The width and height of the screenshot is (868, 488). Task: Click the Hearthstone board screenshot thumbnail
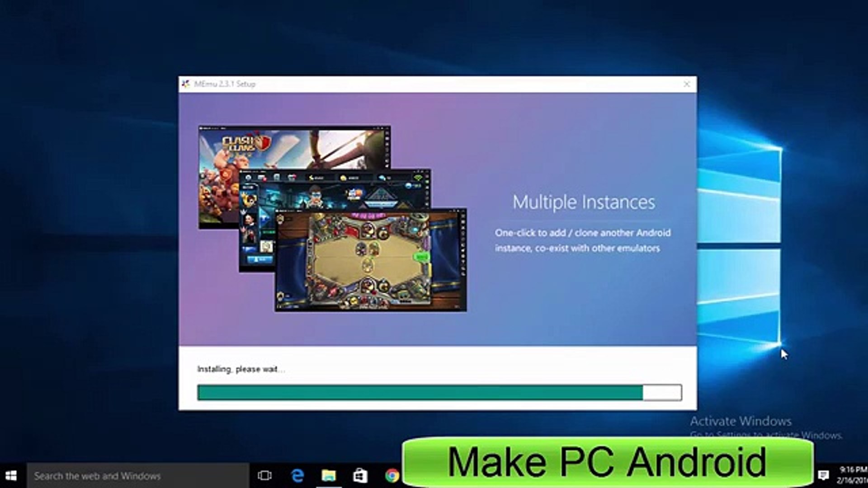click(371, 262)
